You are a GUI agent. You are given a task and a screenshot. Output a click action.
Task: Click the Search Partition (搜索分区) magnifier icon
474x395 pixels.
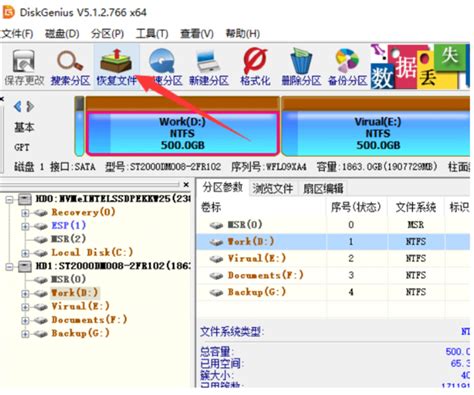click(x=70, y=61)
